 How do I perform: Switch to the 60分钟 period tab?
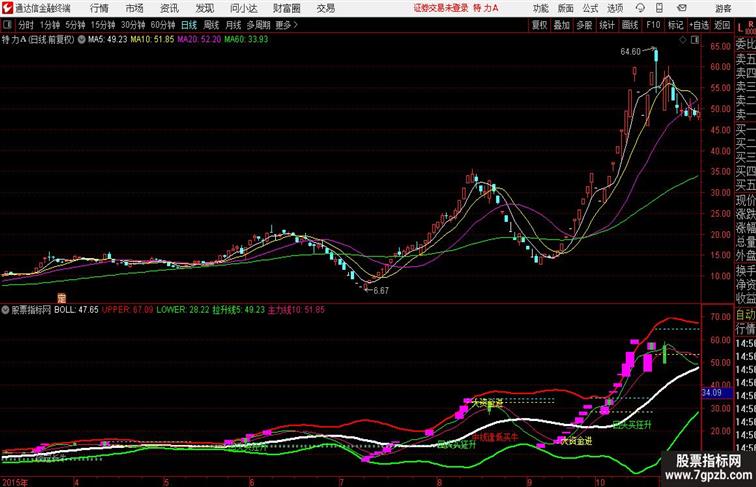(162, 25)
